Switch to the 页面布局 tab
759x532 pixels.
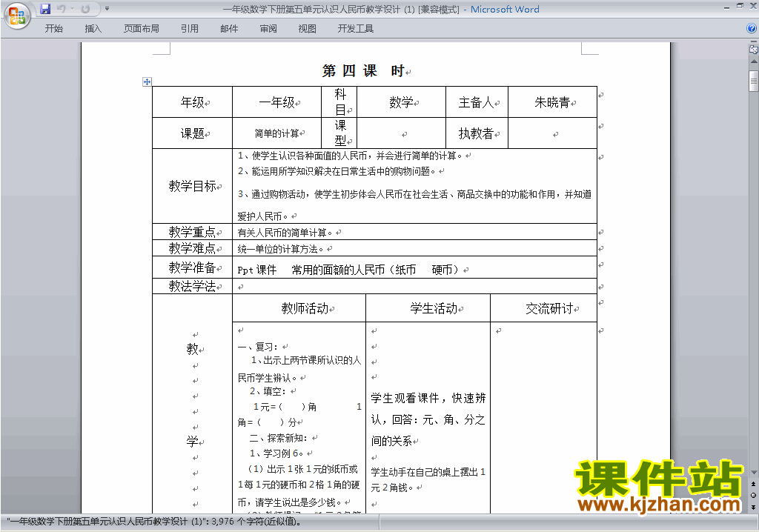(x=142, y=29)
